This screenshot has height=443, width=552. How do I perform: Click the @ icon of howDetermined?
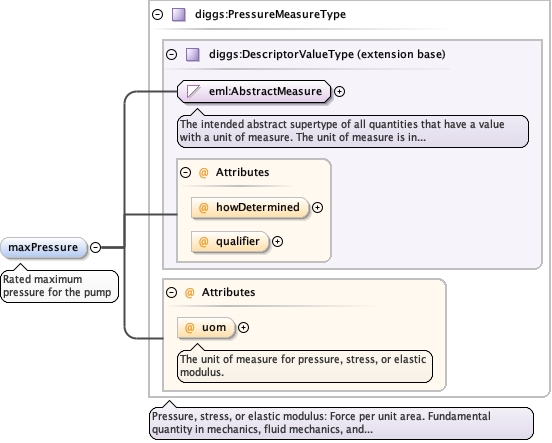pos(203,207)
